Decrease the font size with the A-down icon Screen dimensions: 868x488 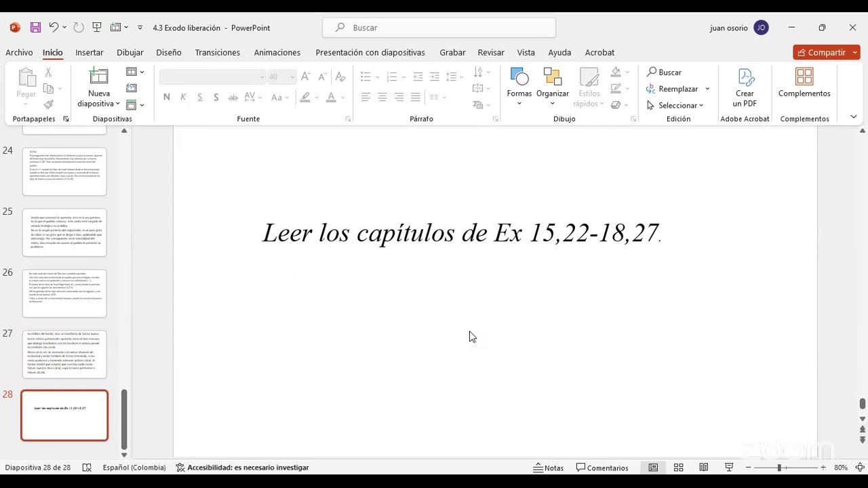(322, 77)
